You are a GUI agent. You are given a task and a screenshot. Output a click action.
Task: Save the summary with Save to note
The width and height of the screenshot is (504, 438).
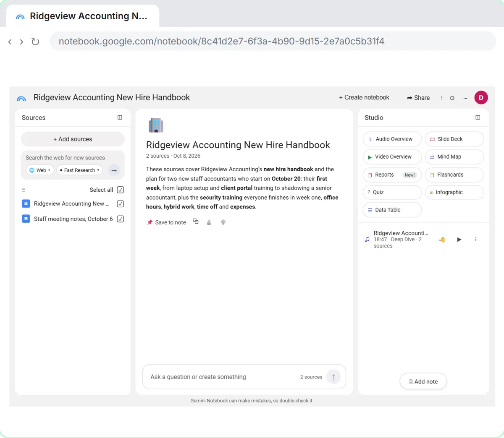coord(166,222)
